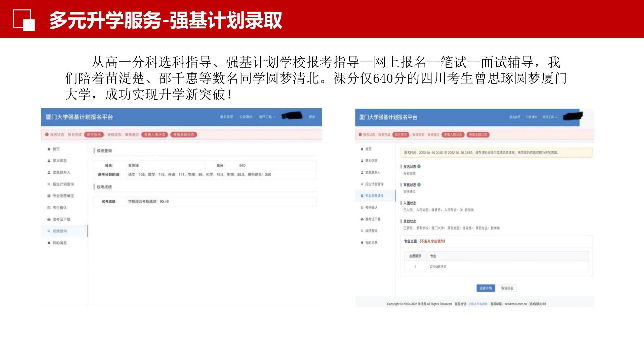Click 前往报名 button in right screenshot

[x=401, y=135]
